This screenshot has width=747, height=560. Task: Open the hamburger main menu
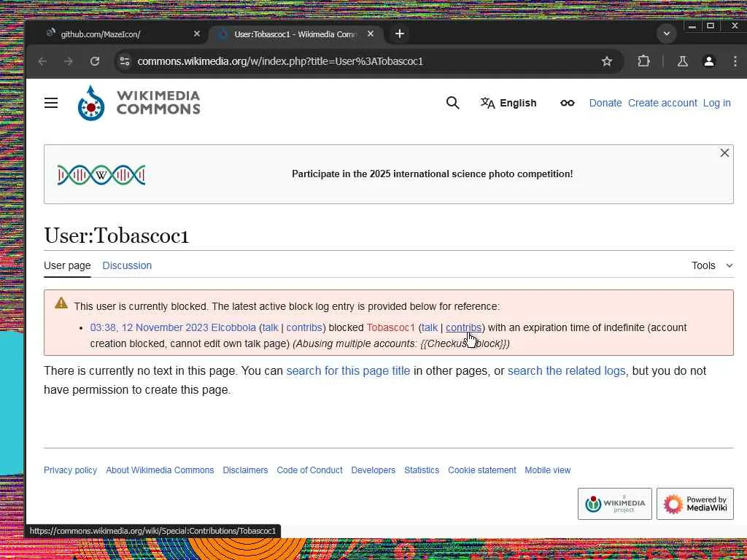coord(51,103)
